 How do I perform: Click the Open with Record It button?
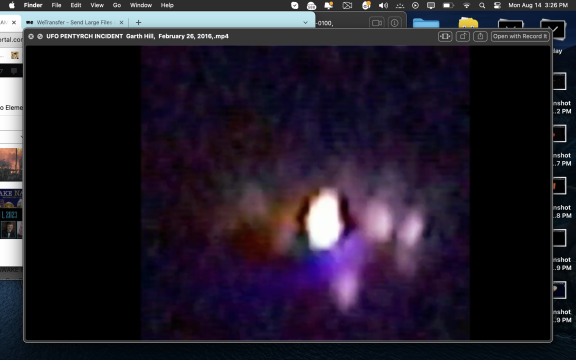[x=520, y=36]
